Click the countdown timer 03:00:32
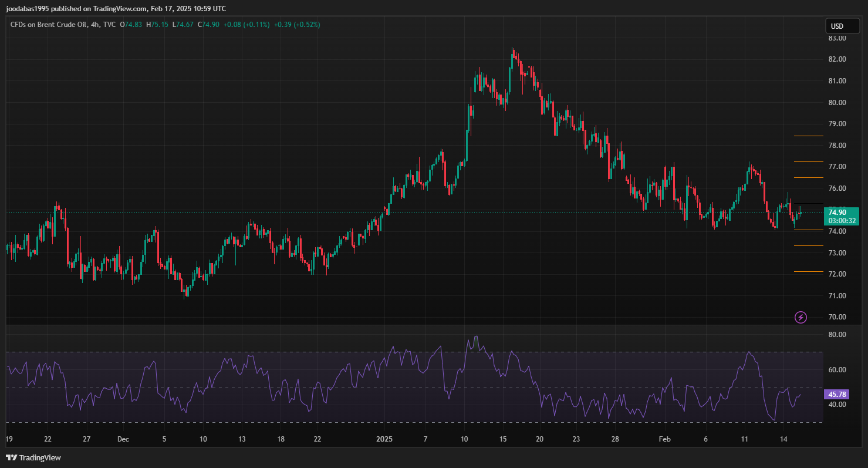This screenshot has width=868, height=468. [x=842, y=221]
